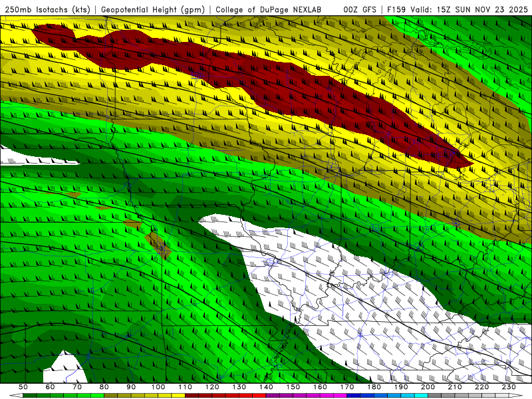This screenshot has height=399, width=532.
Task: Click the '00Z GFS' model run label
Action: tap(360, 9)
